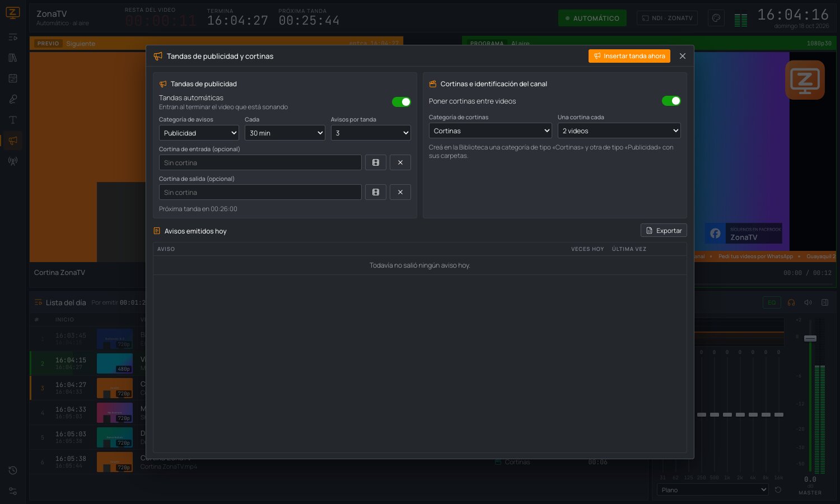Clear the Cortina de salida selection

[400, 192]
